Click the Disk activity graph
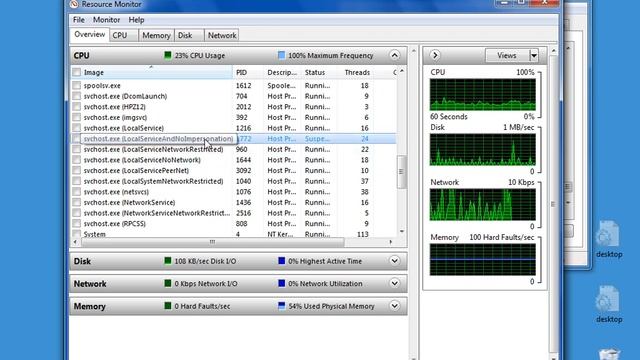This screenshot has width=640, height=360. (x=482, y=149)
